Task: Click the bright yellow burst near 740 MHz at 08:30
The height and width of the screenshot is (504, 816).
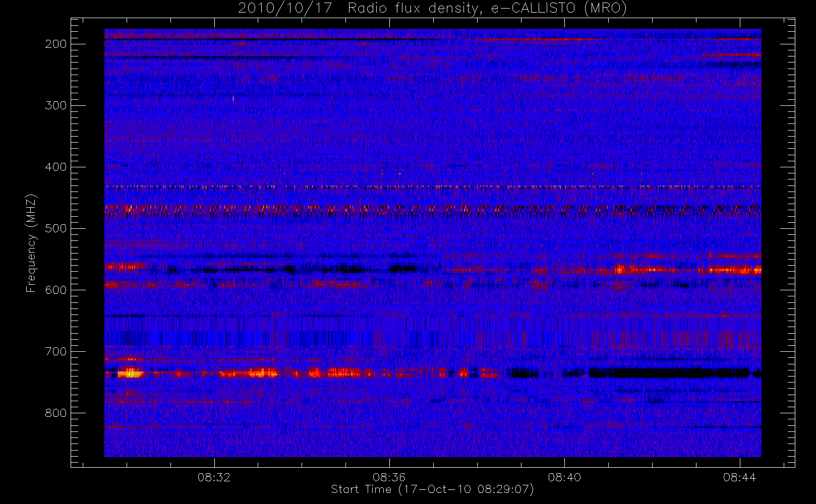Action: click(x=130, y=373)
